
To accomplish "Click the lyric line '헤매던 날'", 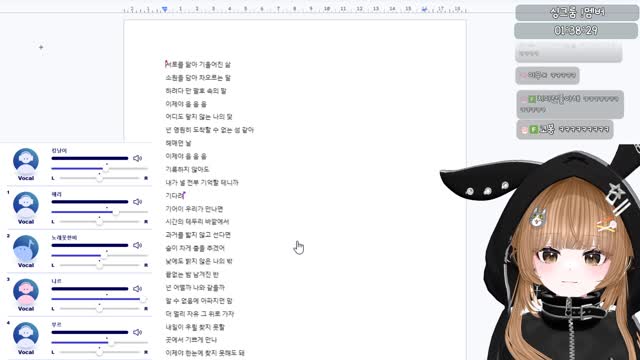I will point(178,143).
